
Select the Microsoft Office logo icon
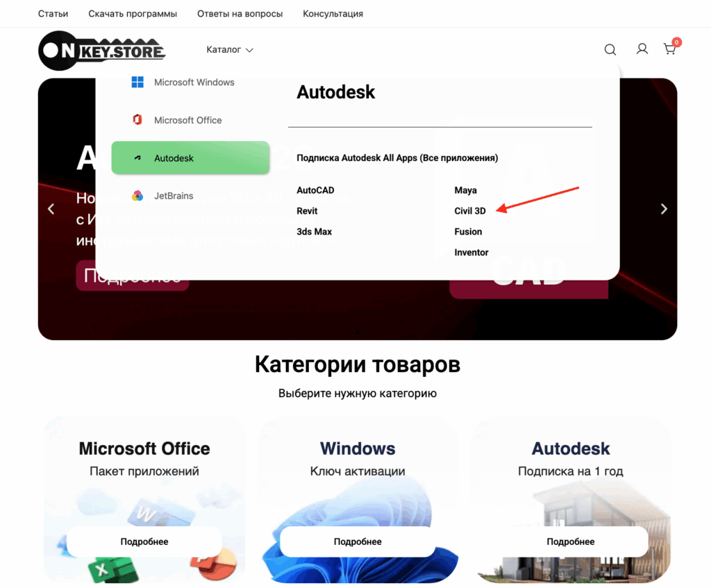(x=137, y=119)
